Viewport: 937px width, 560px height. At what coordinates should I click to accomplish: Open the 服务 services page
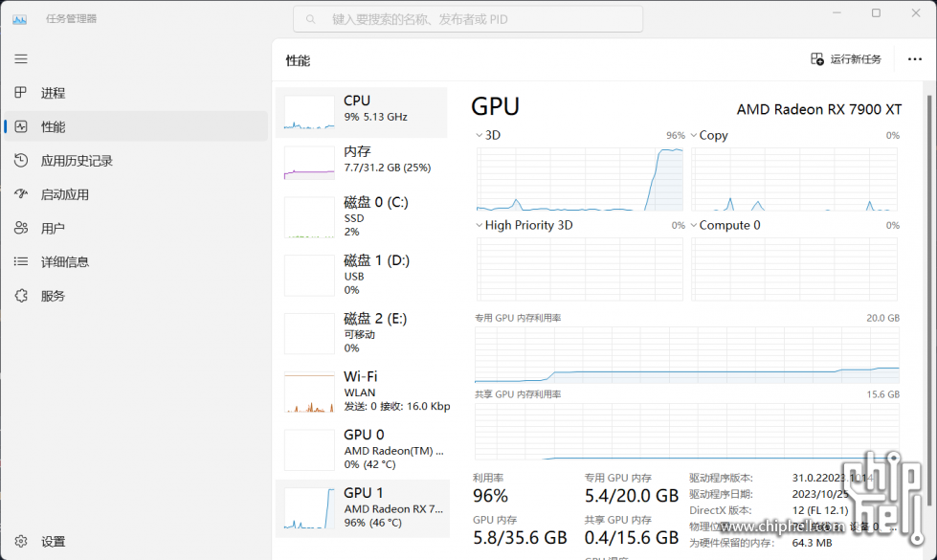pos(53,296)
